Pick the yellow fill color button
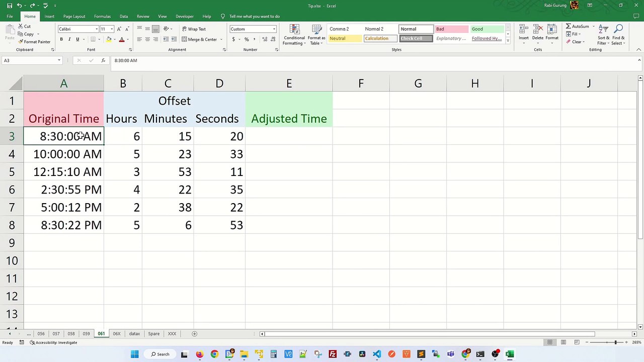 coord(109,39)
